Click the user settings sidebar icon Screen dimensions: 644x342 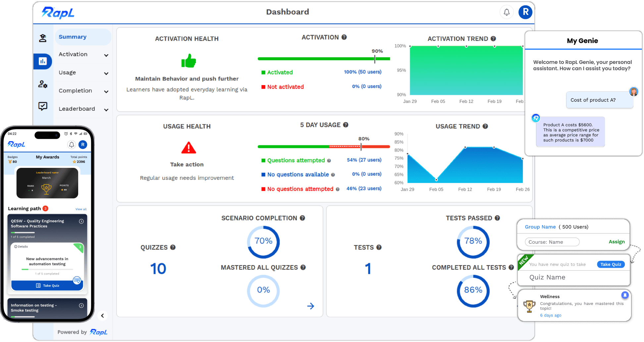click(x=43, y=84)
